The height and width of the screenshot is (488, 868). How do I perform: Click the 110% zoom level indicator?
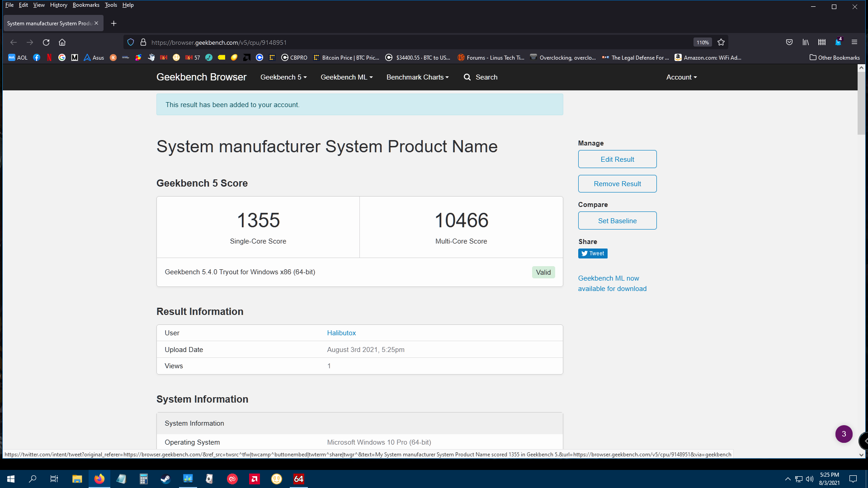pyautogui.click(x=703, y=42)
